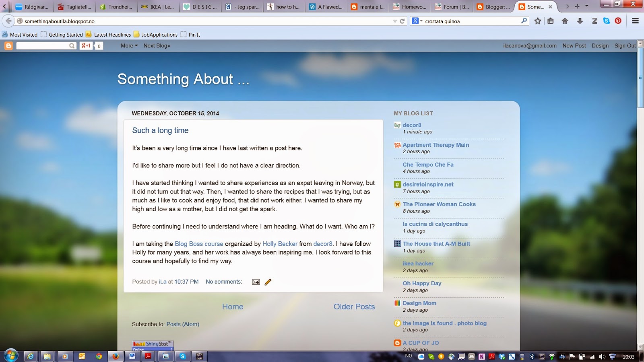This screenshot has height=362, width=644.
Task: Open The Pioneer Woman Cooks blog link
Action: click(439, 204)
